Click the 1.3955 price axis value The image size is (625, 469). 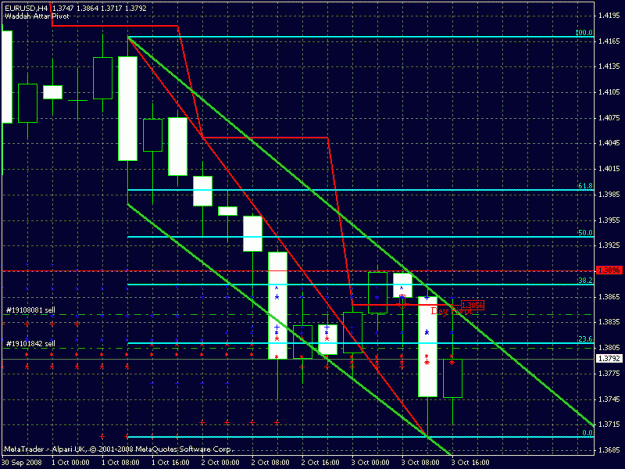tap(609, 220)
